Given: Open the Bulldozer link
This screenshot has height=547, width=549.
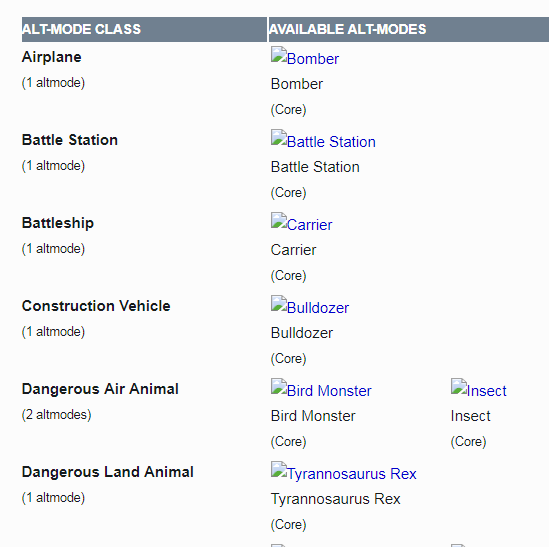Looking at the screenshot, I should click(x=318, y=308).
